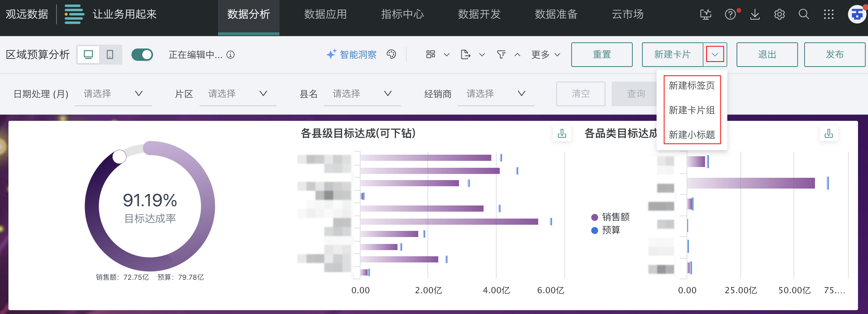
Task: Open the 日期处理 (月) dropdown
Action: [113, 94]
